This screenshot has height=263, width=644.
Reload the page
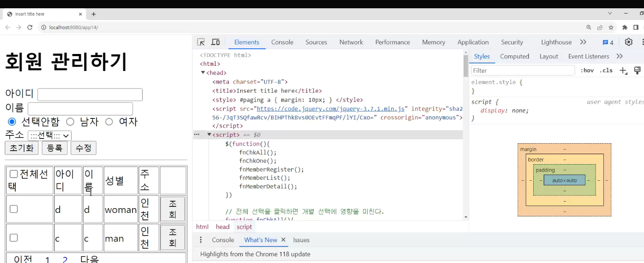(30, 27)
